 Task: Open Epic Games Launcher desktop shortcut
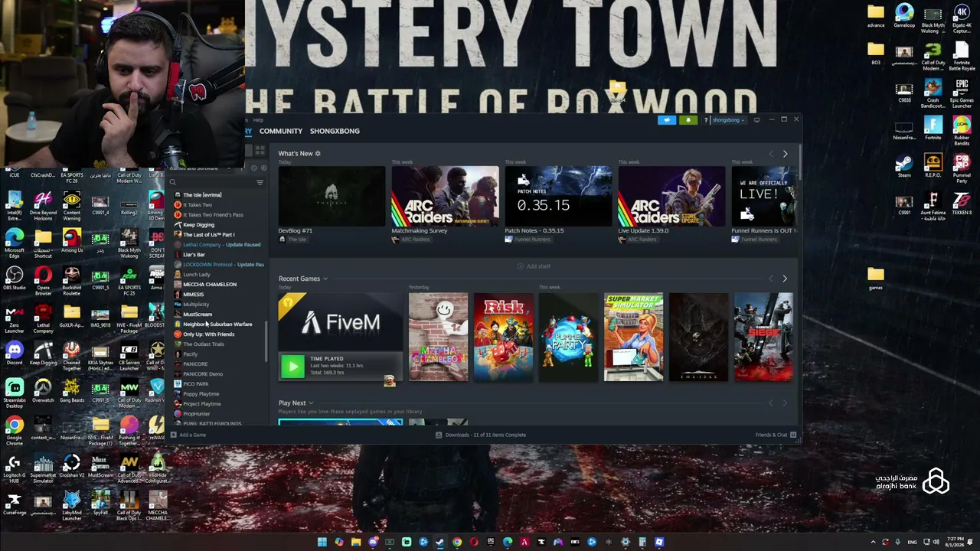coord(962,91)
